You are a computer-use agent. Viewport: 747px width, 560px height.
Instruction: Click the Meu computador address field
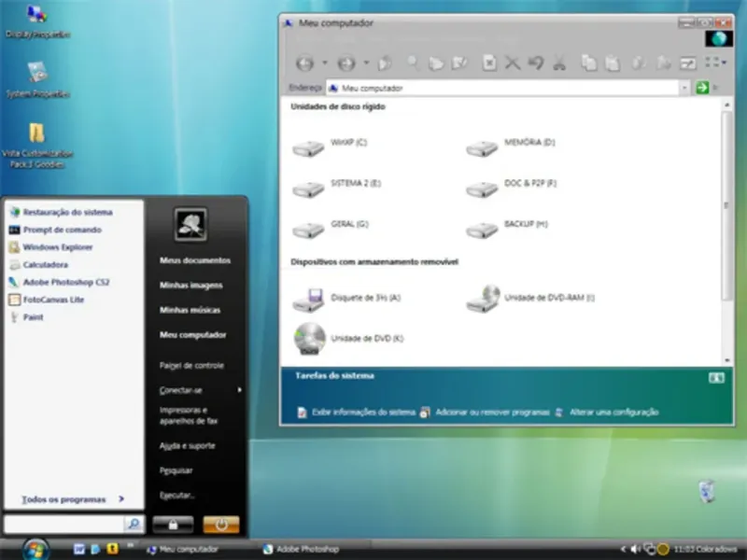pos(502,88)
